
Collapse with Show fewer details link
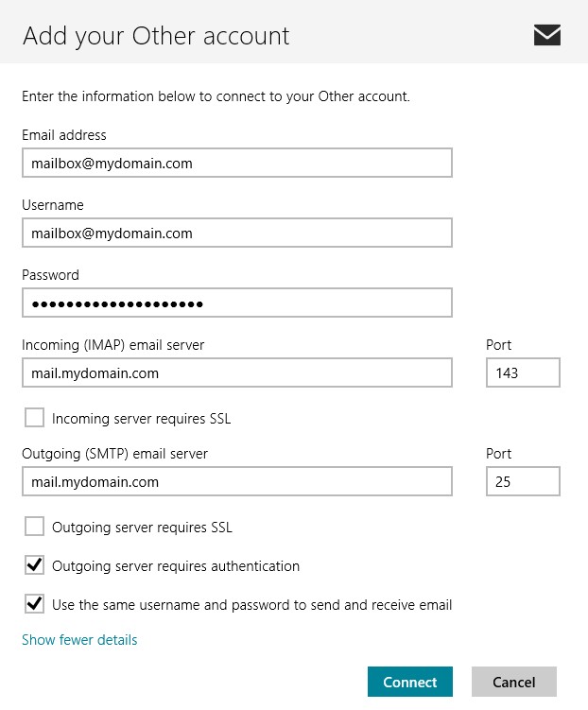tap(79, 640)
